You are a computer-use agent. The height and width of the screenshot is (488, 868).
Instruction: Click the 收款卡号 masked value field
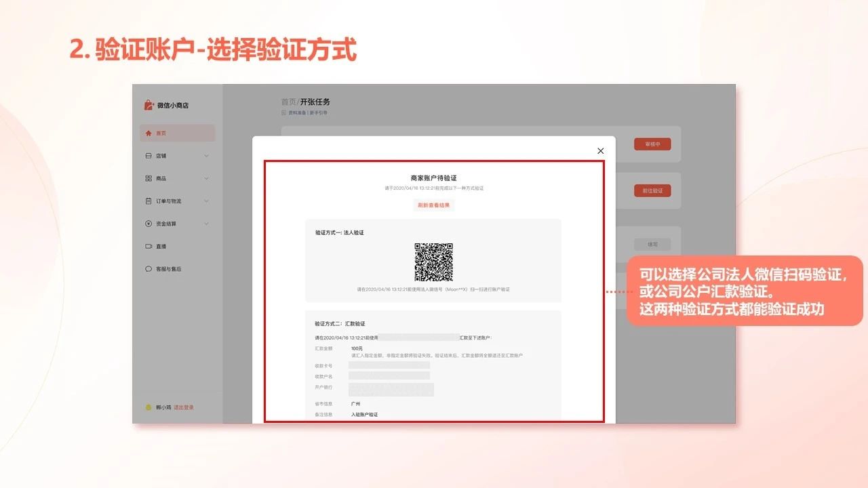(x=389, y=365)
